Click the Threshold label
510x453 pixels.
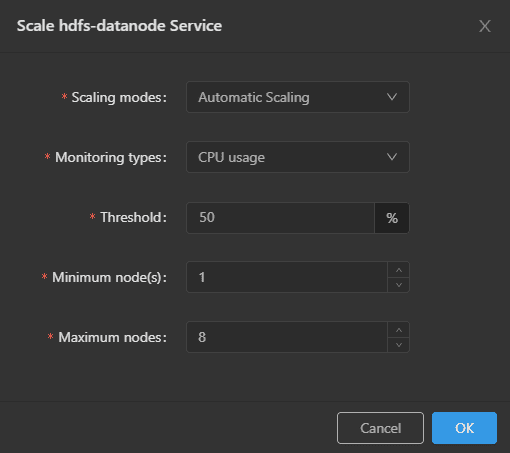[133, 217]
